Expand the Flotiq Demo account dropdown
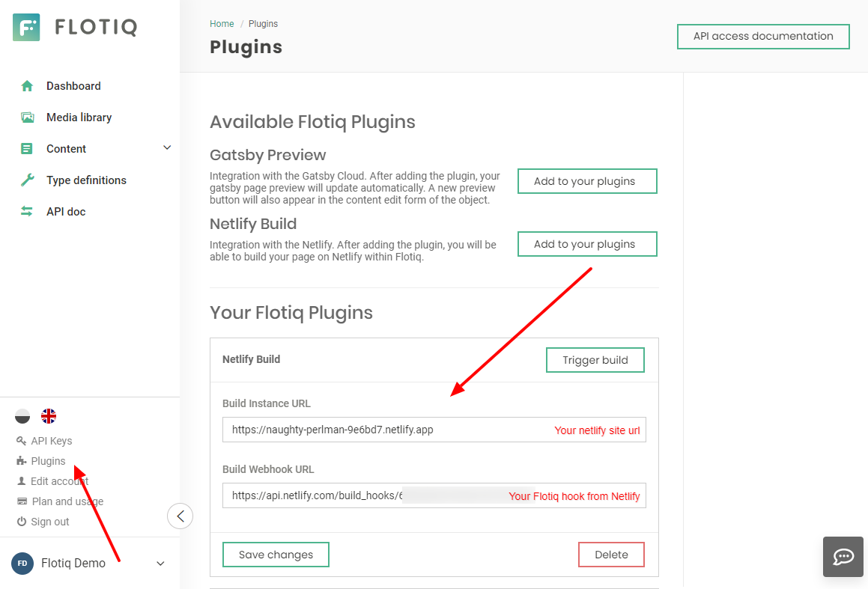The height and width of the screenshot is (589, 868). [x=160, y=564]
